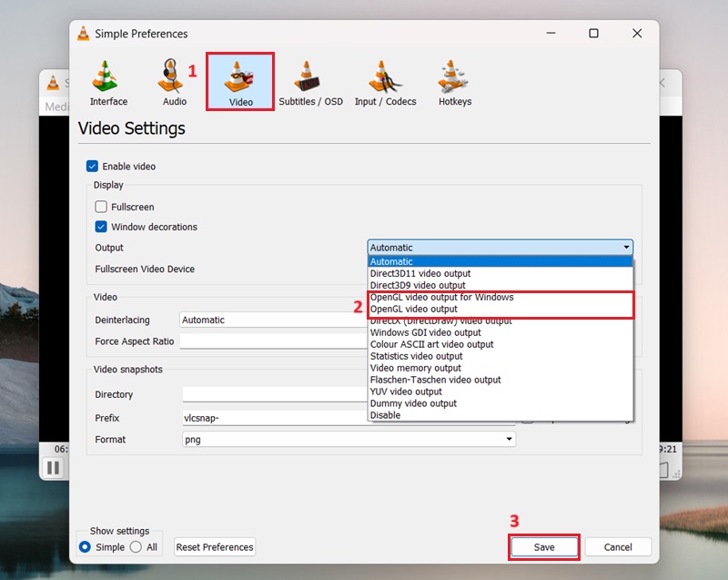Maximize the Simple Preferences window
Viewport: 728px width, 580px height.
point(593,34)
